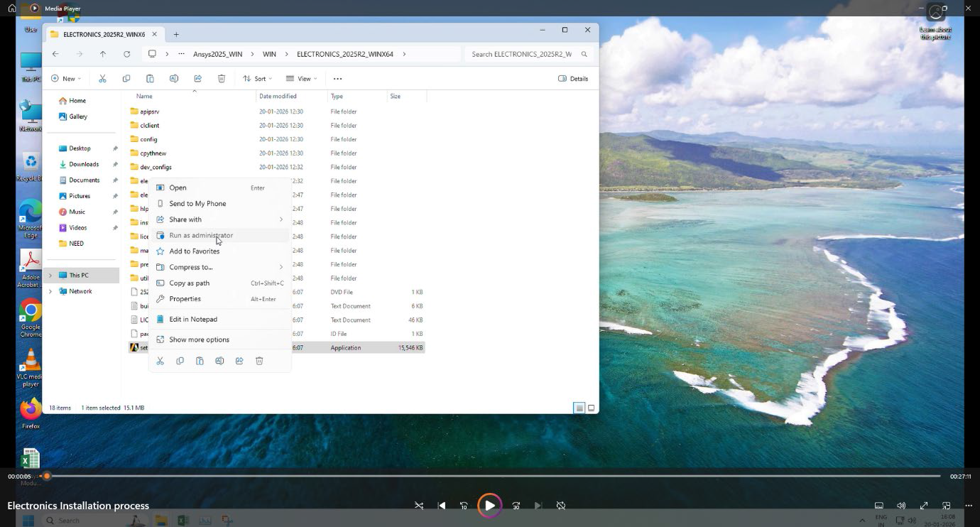Open the Media Player volume control
This screenshot has width=980, height=527.
tap(901, 506)
